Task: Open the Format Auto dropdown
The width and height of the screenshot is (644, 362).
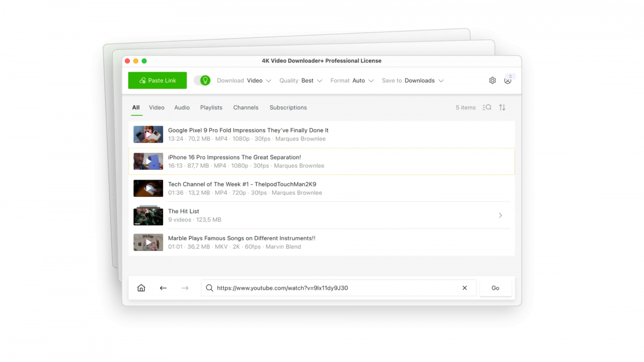Action: pos(352,80)
